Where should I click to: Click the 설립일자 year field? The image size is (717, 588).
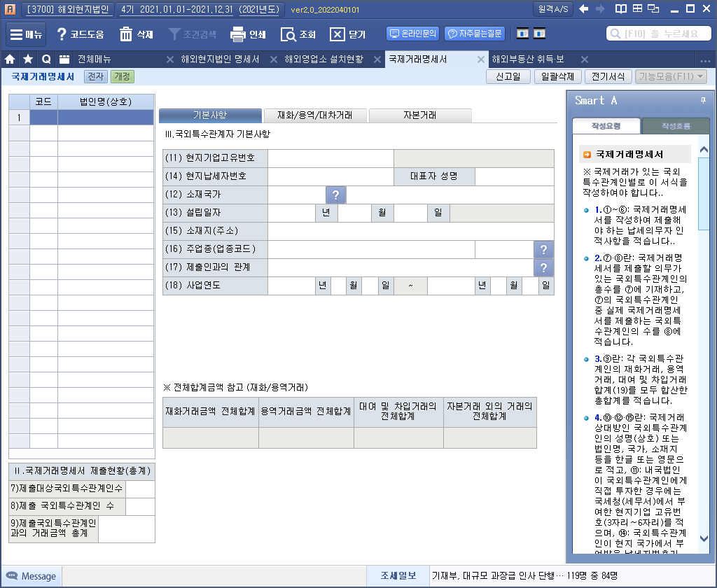coord(292,213)
